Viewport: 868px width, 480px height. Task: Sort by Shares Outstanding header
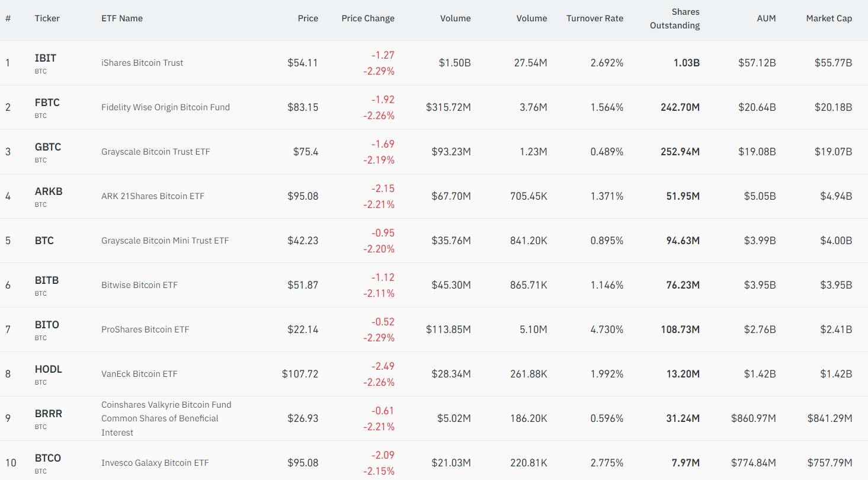point(675,18)
